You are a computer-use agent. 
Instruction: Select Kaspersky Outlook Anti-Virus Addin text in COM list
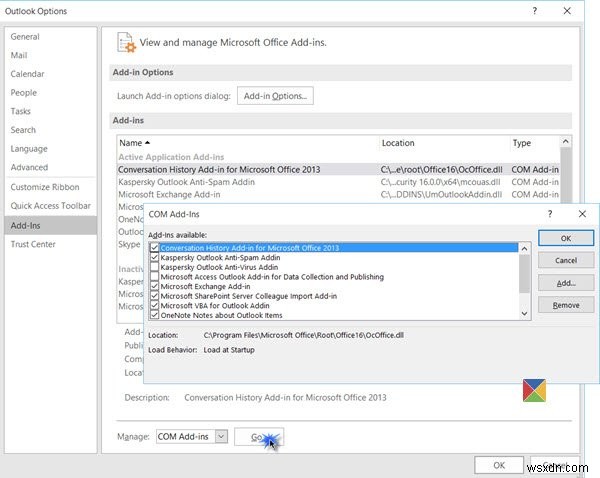point(219,267)
